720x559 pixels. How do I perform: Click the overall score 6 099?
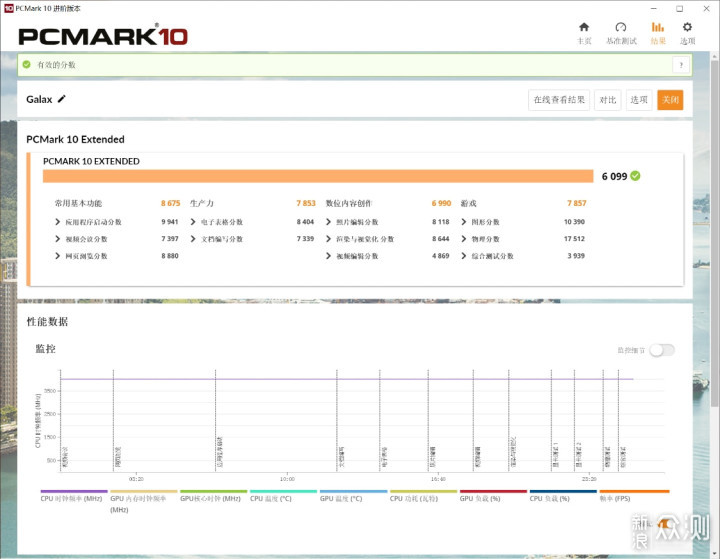pos(614,176)
